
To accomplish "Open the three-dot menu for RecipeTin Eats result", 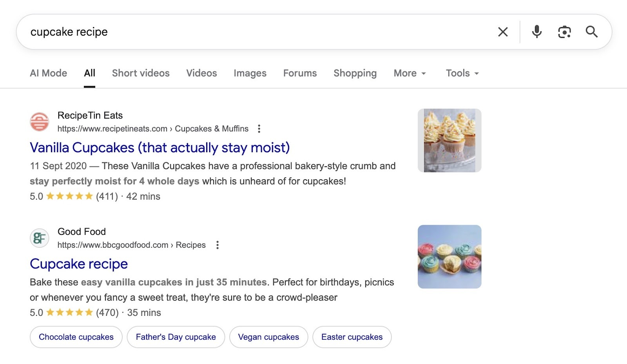I will pyautogui.click(x=259, y=128).
